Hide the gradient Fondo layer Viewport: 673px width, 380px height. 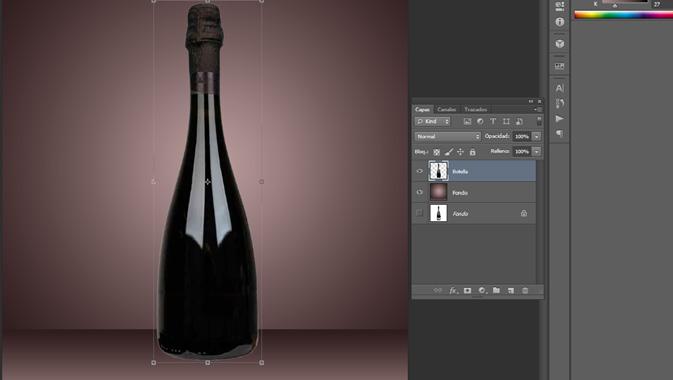coord(420,192)
